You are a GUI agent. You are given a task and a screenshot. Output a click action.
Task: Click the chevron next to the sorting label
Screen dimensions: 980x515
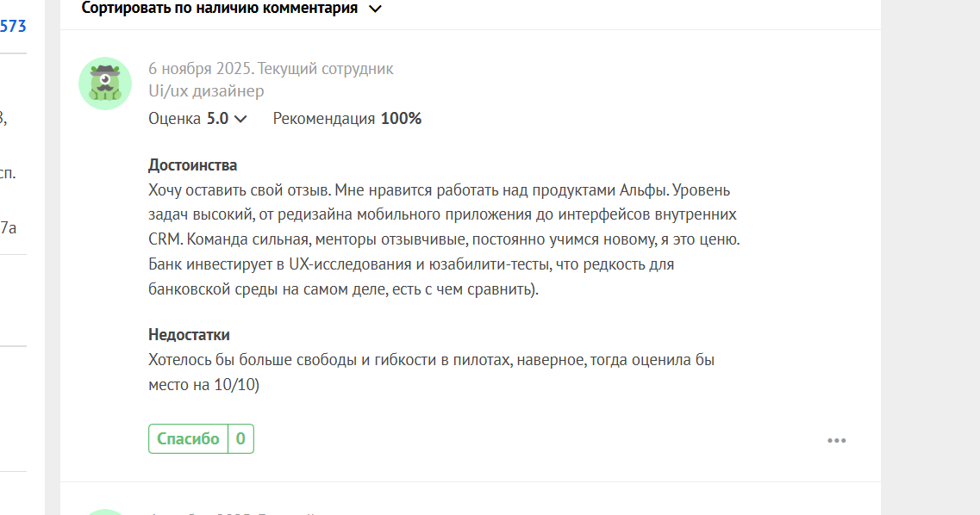pyautogui.click(x=375, y=9)
